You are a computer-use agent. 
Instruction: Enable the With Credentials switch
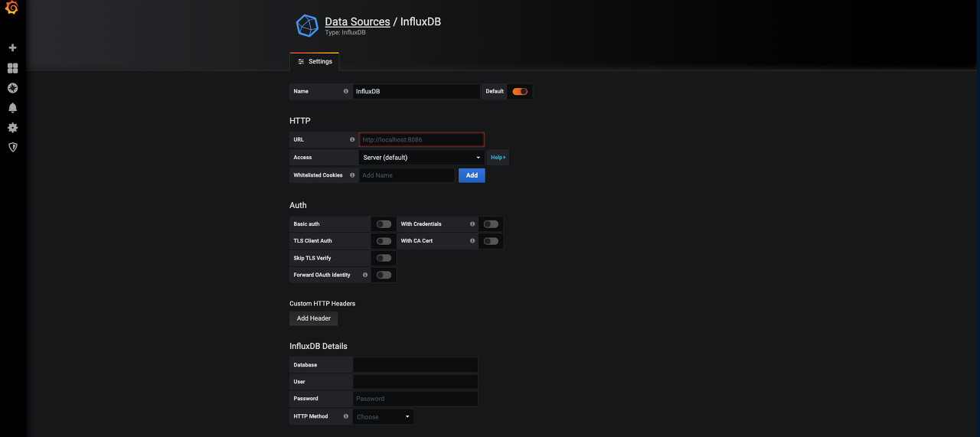tap(491, 224)
